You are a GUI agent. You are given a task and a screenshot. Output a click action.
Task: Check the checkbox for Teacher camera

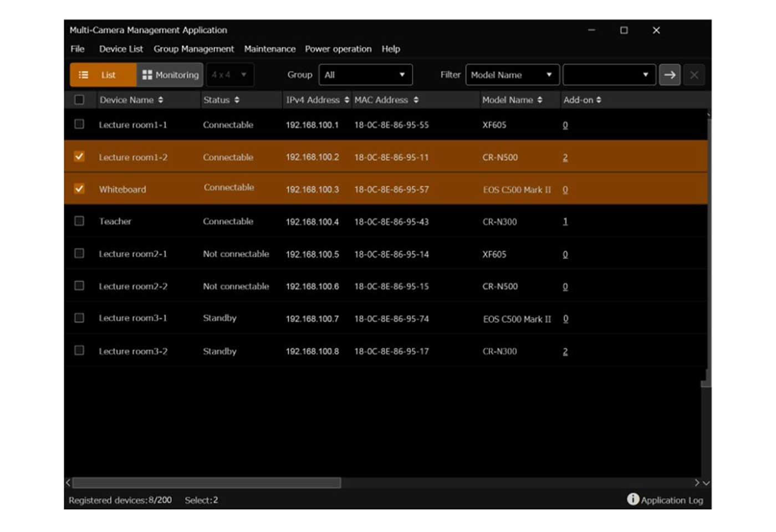coord(79,221)
